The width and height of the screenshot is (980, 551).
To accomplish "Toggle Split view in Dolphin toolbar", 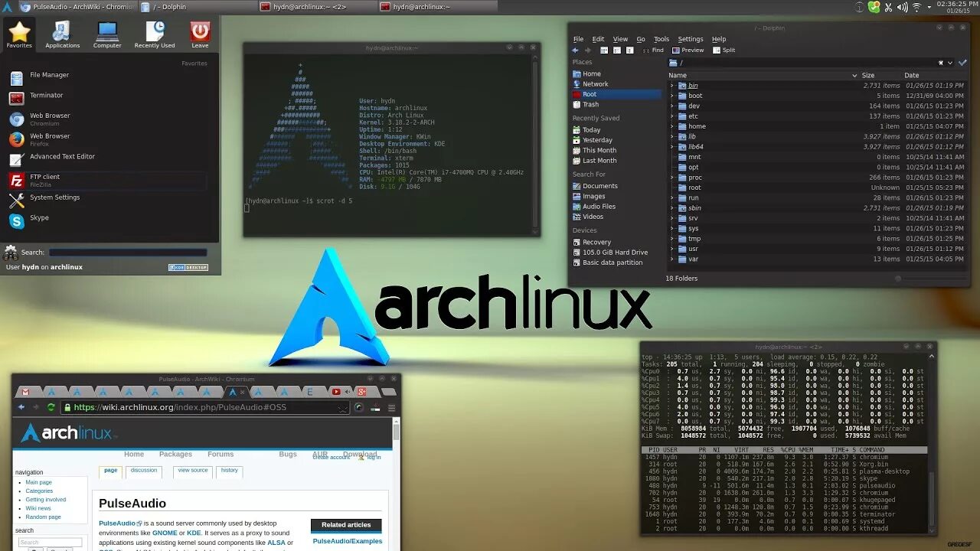I will click(724, 51).
